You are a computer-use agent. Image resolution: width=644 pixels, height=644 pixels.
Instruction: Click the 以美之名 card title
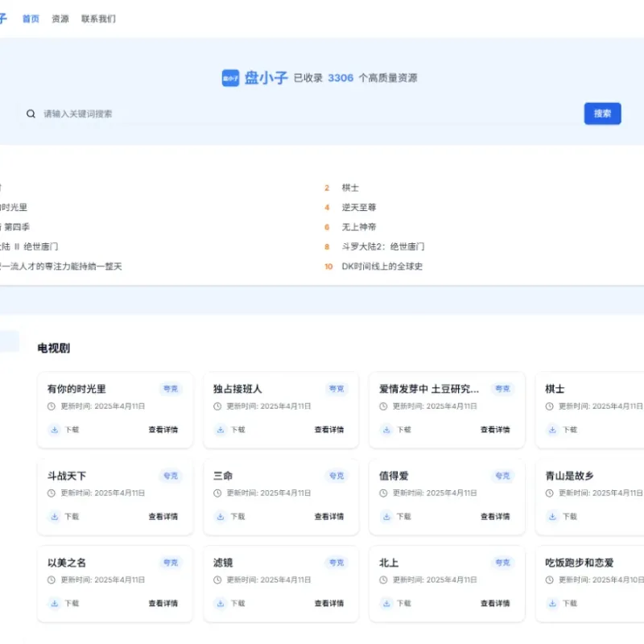67,563
